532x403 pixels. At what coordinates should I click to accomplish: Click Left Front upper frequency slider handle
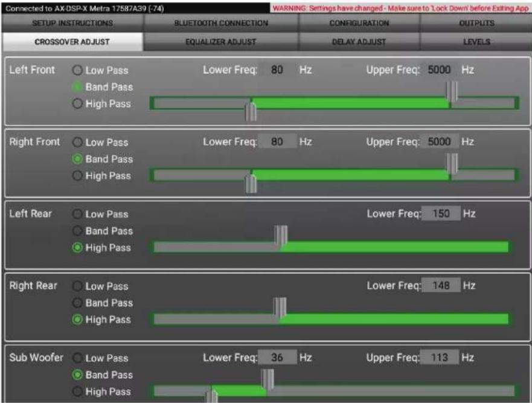tap(452, 91)
